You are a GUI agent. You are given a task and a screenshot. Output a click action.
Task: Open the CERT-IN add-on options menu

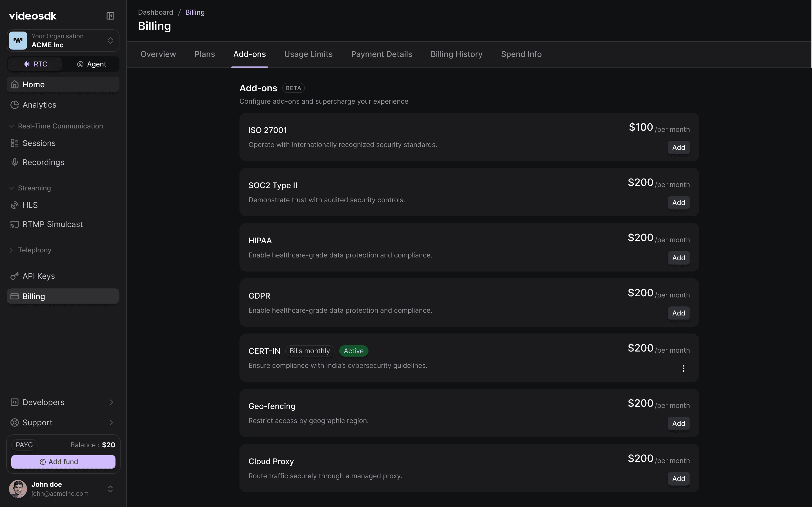(684, 368)
